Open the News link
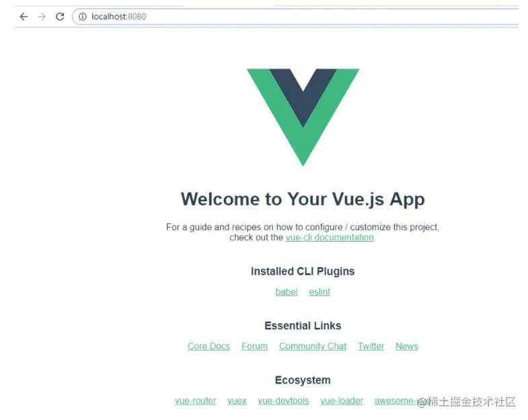 point(407,346)
